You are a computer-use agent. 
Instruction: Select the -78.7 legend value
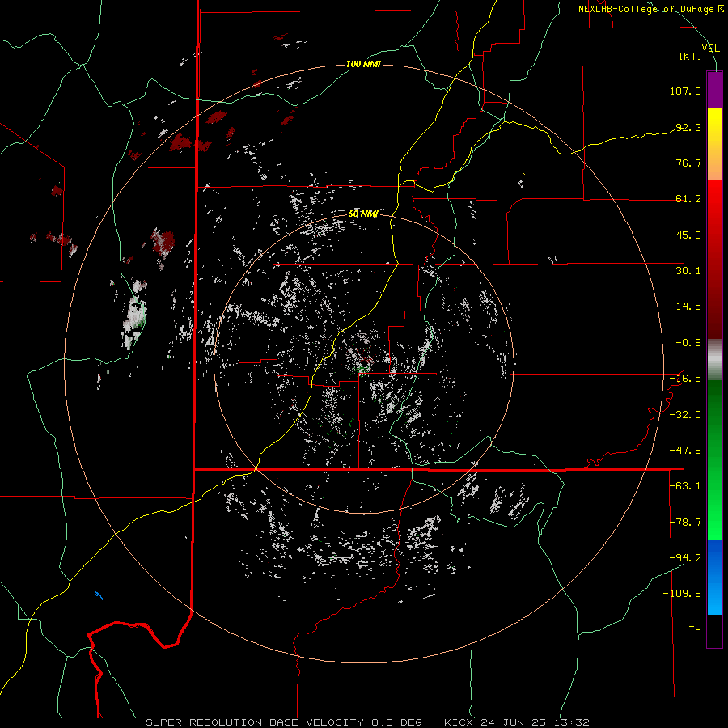click(685, 523)
